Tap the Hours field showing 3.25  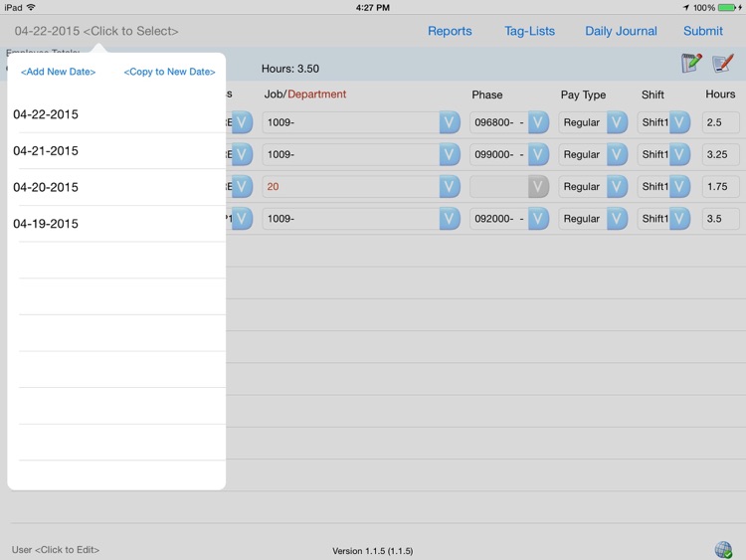pyautogui.click(x=721, y=154)
